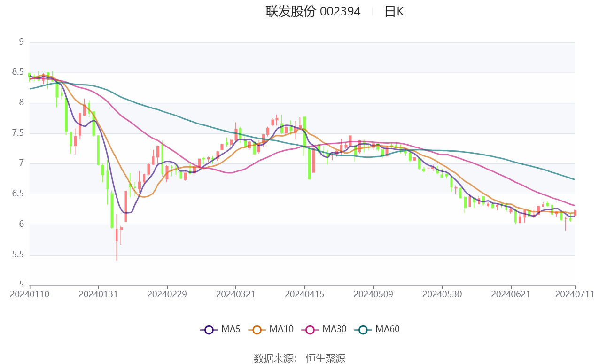Click the 9 value on price axis
Image resolution: width=599 pixels, height=364 pixels.
tap(21, 42)
